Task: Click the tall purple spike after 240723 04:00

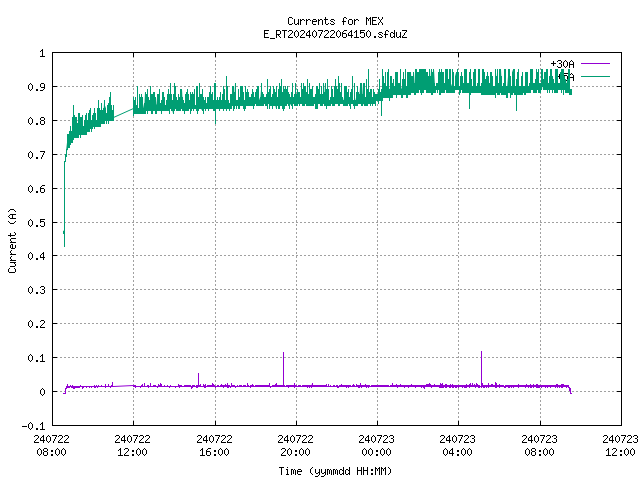Action: [x=481, y=367]
